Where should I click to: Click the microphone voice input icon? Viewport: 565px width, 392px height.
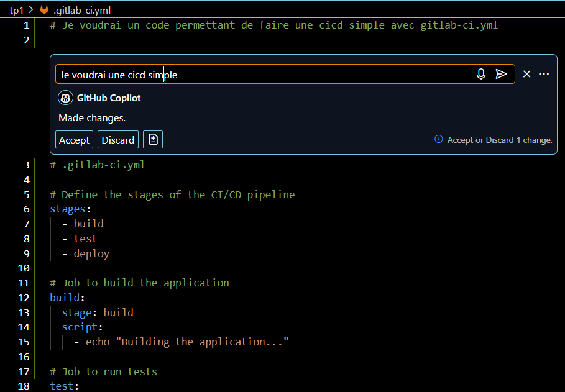tap(481, 74)
